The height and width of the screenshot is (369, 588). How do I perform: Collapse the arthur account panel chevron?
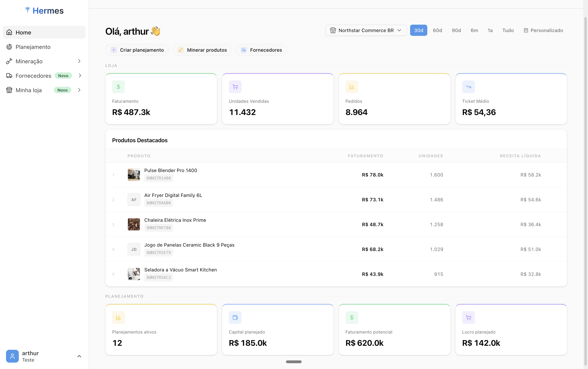(79, 356)
